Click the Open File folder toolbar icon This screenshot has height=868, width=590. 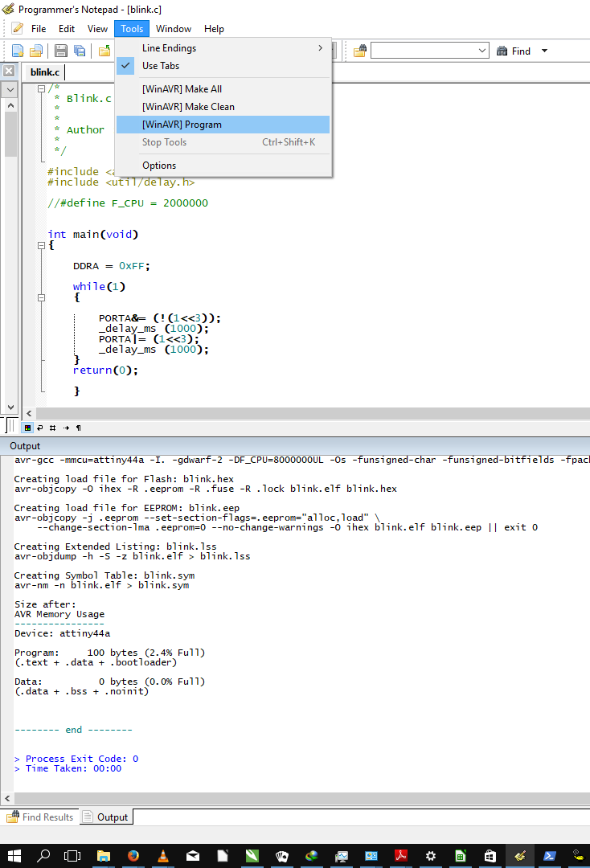pyautogui.click(x=36, y=51)
